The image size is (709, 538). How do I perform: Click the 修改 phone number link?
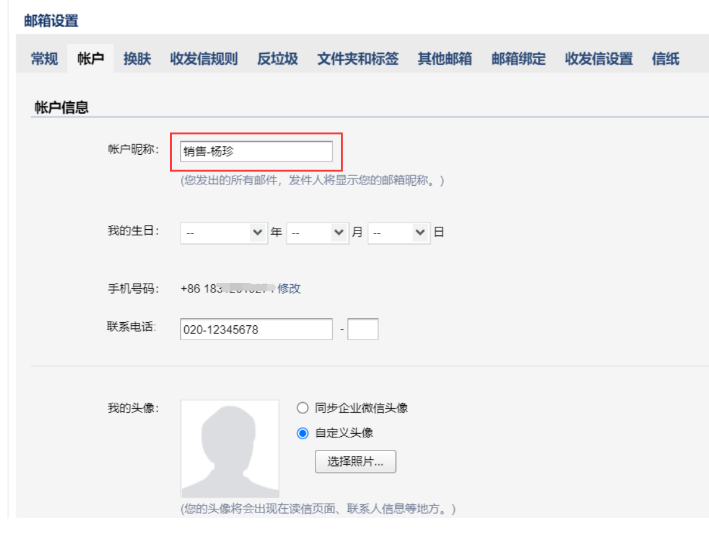(289, 289)
